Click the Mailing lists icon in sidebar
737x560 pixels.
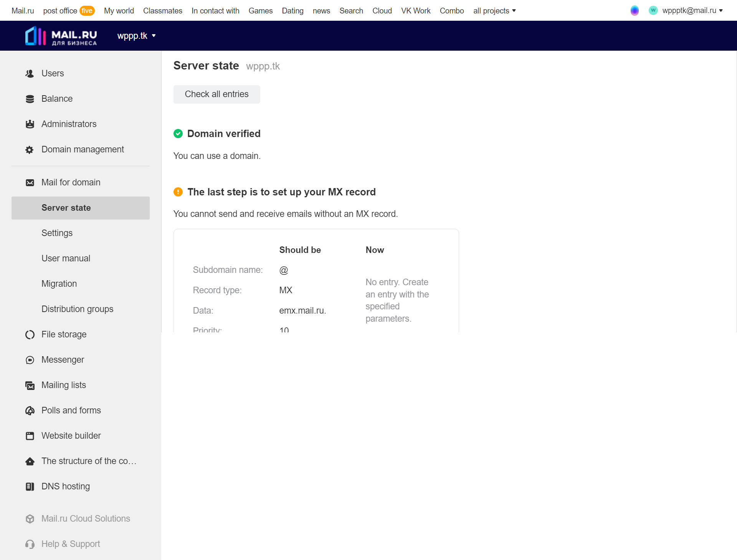pos(31,385)
